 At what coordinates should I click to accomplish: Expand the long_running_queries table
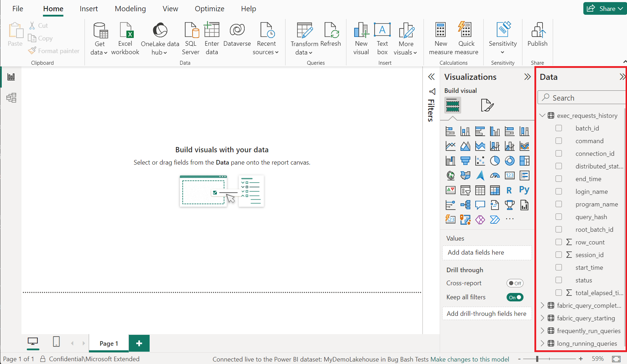[542, 344]
